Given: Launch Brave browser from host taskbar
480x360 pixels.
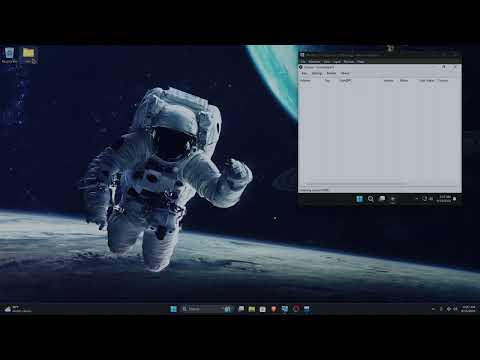Looking at the screenshot, I should [274, 309].
